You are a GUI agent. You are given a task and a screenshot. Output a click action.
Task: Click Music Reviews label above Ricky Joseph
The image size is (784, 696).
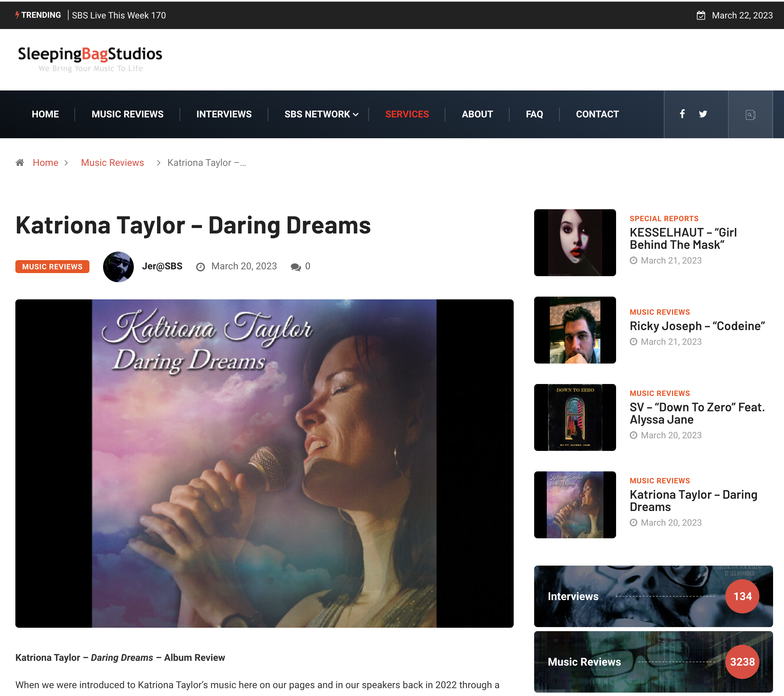(660, 312)
